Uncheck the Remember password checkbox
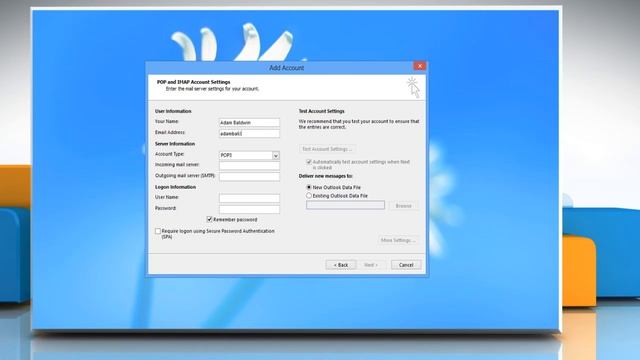This screenshot has height=360, width=640. tap(209, 220)
